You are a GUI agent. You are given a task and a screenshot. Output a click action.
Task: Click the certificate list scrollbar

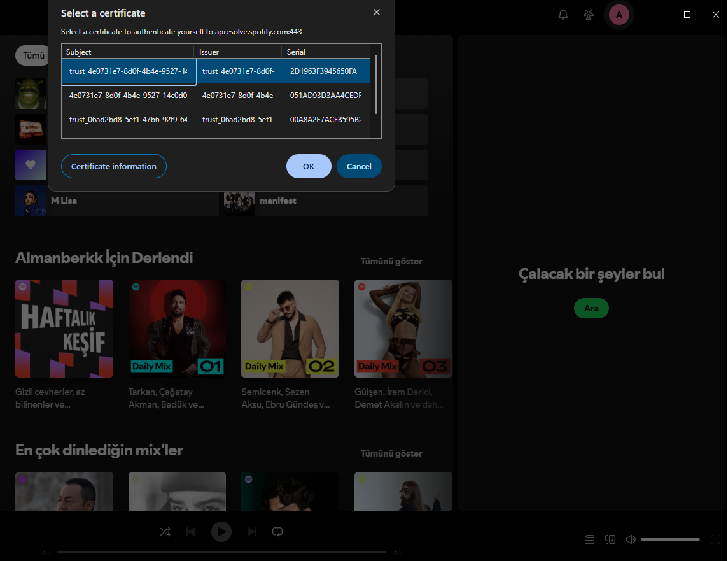tap(375, 85)
